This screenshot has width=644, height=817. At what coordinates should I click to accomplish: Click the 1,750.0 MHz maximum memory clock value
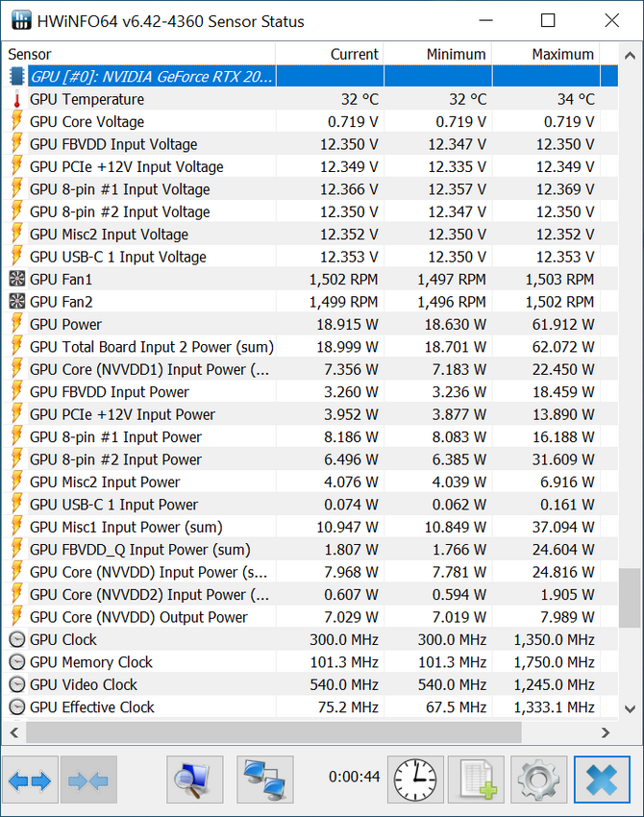pyautogui.click(x=555, y=661)
